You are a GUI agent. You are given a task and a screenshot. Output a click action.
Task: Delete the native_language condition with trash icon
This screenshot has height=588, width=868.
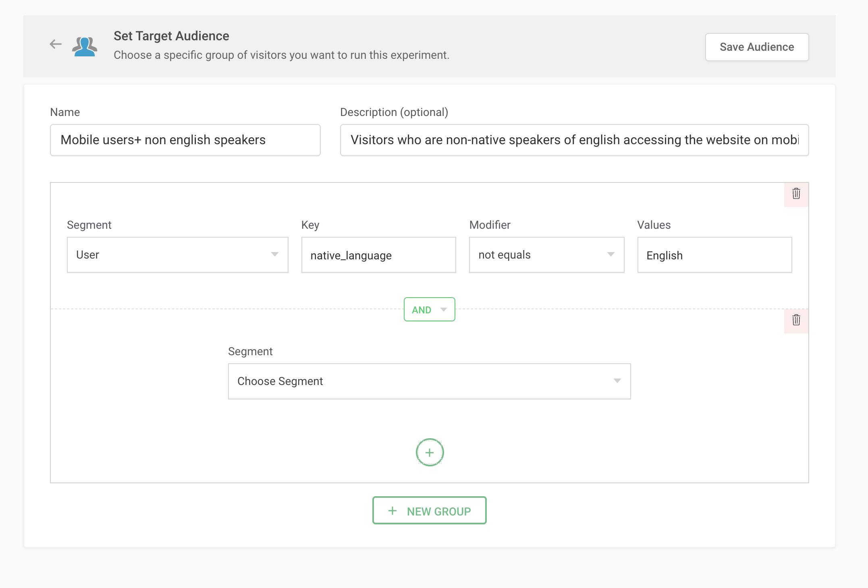[x=796, y=194]
